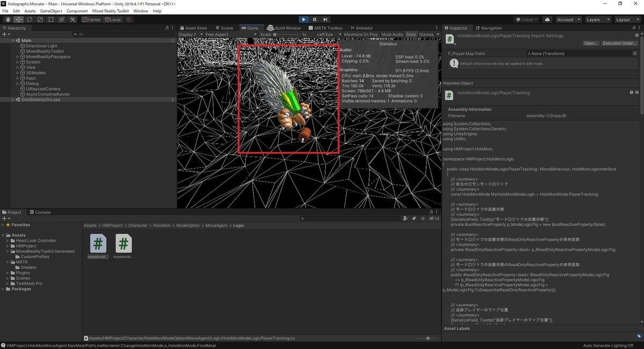Screen dimensions: 644x349
Task: Toggle hidden packages visibility count
Action: [x=434, y=219]
